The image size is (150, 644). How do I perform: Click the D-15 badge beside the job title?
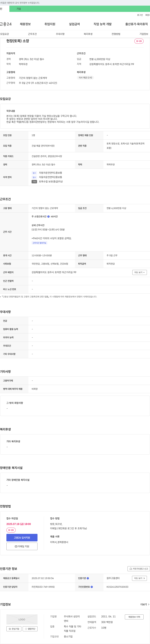tap(139, 41)
